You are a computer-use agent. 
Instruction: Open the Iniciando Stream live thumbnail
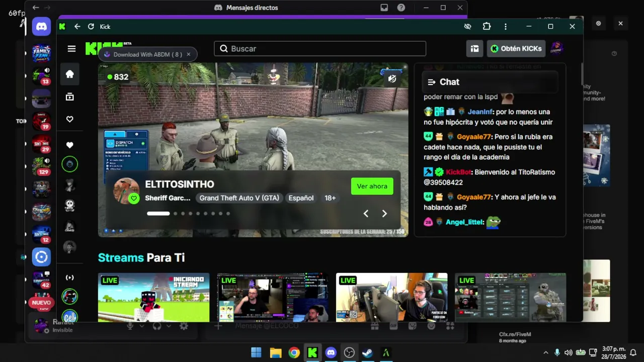point(154,298)
